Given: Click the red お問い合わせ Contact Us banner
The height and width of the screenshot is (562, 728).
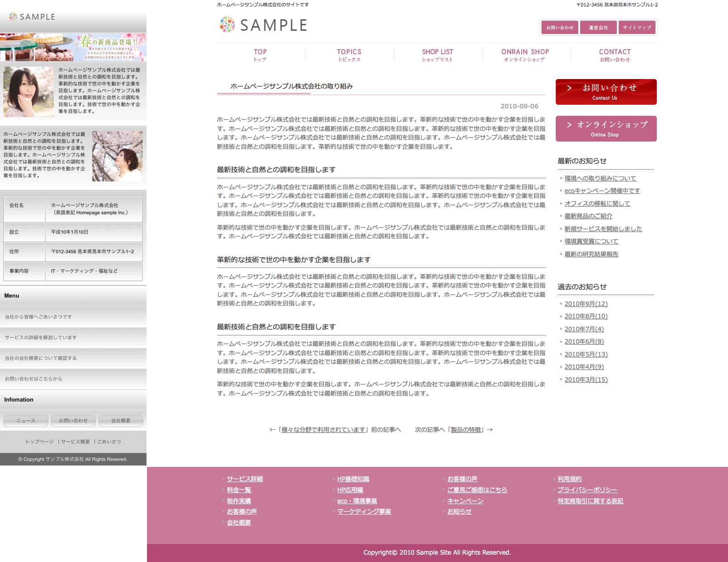Looking at the screenshot, I should pyautogui.click(x=606, y=92).
